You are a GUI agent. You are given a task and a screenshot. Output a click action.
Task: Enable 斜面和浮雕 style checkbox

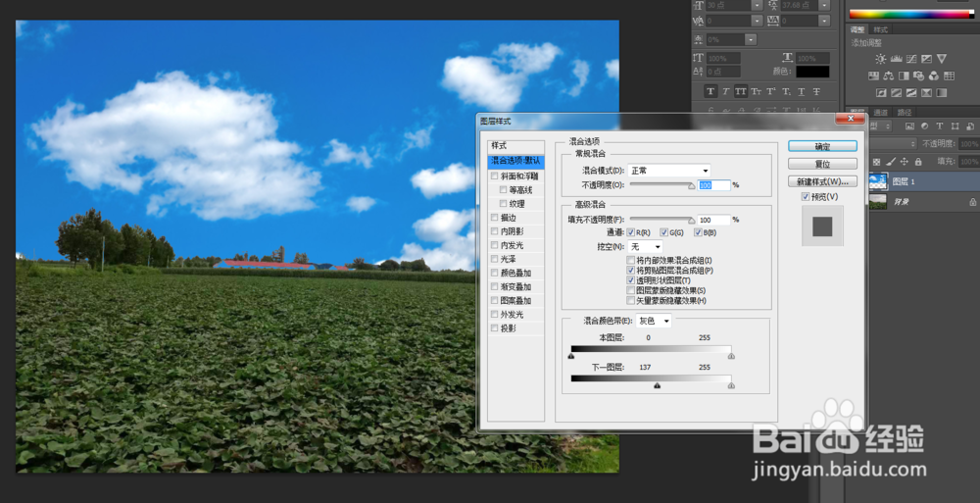[x=494, y=176]
